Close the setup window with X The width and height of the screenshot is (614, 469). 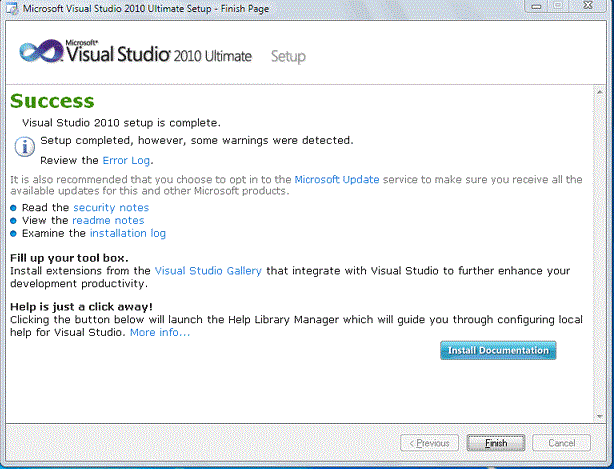(x=588, y=5)
